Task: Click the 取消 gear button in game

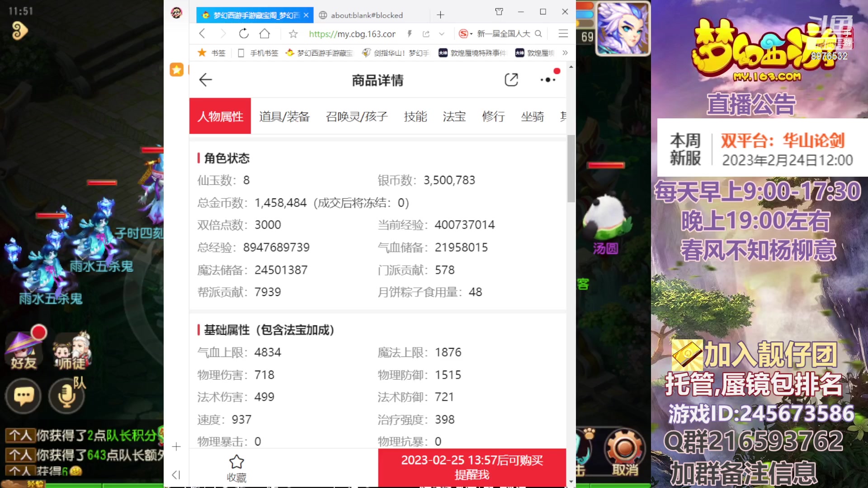Action: click(x=624, y=452)
